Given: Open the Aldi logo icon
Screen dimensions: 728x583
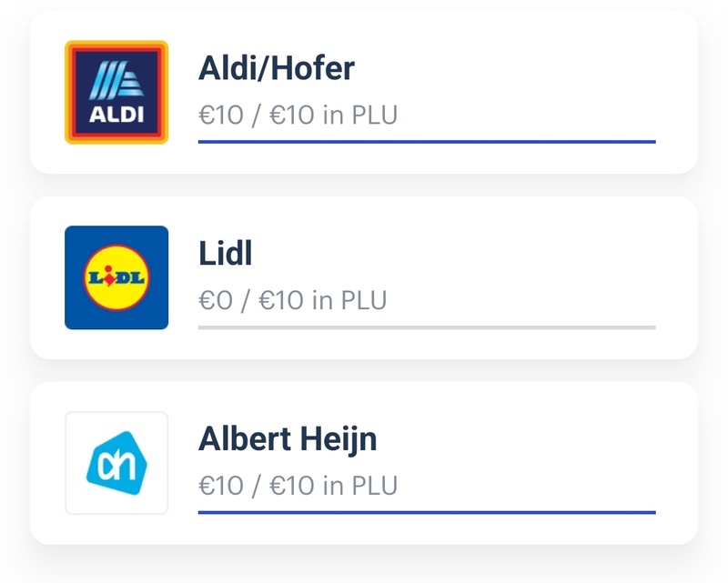Looking at the screenshot, I should click(116, 92).
